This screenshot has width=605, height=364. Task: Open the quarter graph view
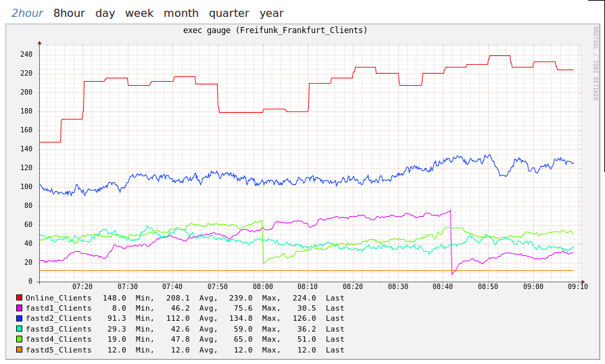coord(228,14)
